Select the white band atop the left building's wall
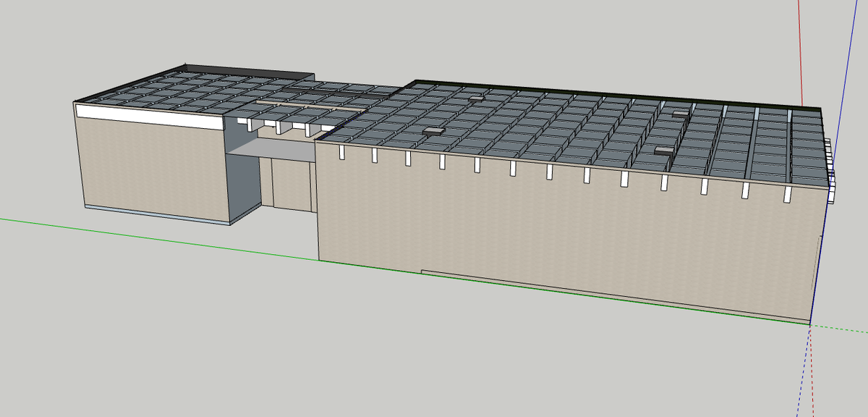Image resolution: width=868 pixels, height=417 pixels. (149, 117)
